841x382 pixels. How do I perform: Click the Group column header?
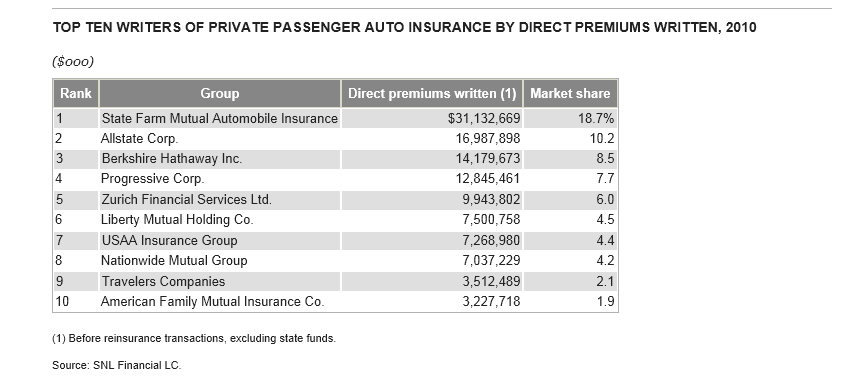click(219, 93)
